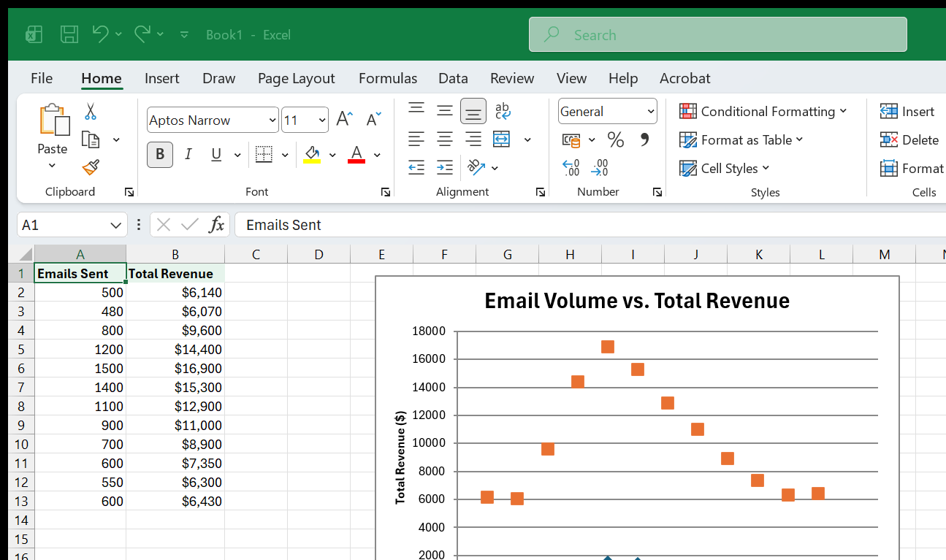Apply Percent Style
This screenshot has width=946, height=560.
click(616, 139)
